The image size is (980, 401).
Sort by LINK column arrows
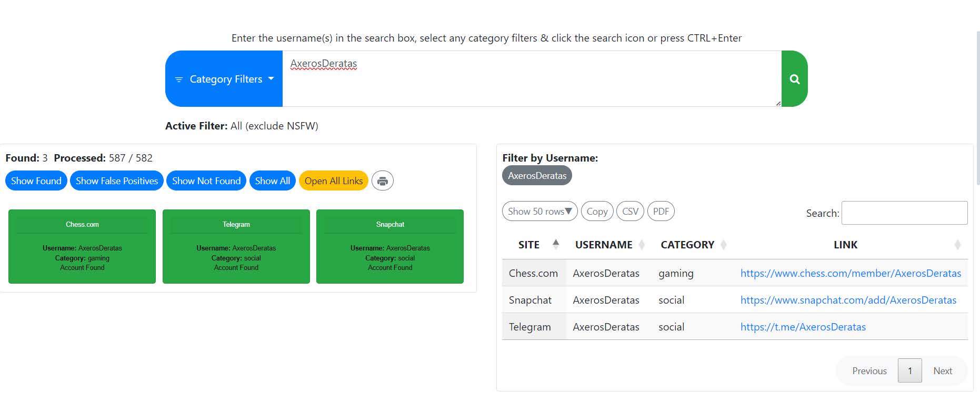(x=957, y=245)
